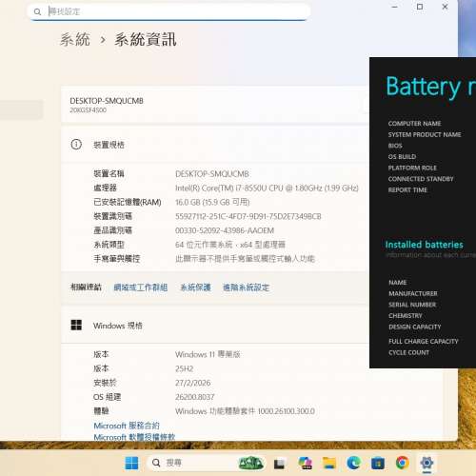Click the Windows specifications logo icon

click(76, 325)
